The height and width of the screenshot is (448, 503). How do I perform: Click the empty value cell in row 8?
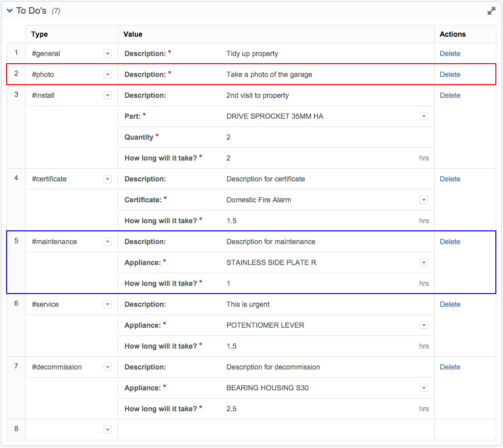276,430
